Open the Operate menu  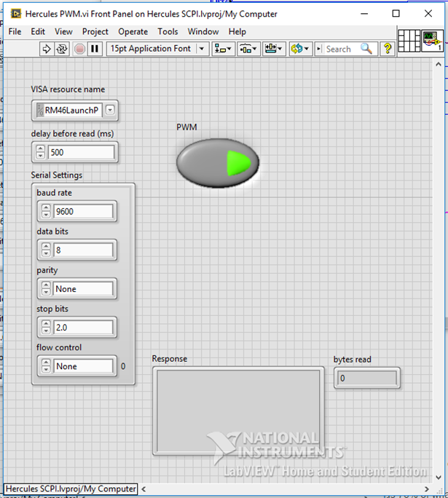(133, 31)
